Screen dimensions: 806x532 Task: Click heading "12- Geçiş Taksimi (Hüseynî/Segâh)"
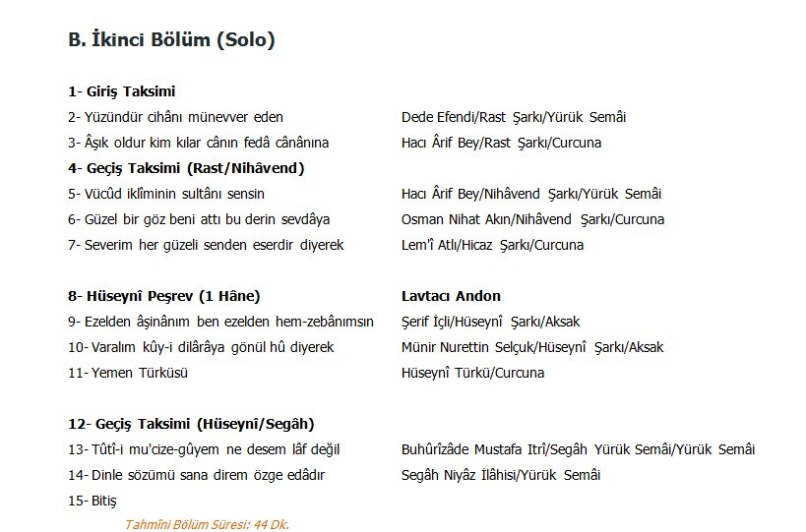click(191, 424)
